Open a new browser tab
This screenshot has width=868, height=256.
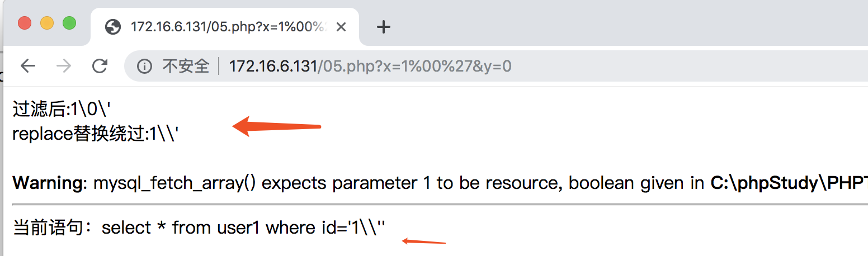point(383,26)
